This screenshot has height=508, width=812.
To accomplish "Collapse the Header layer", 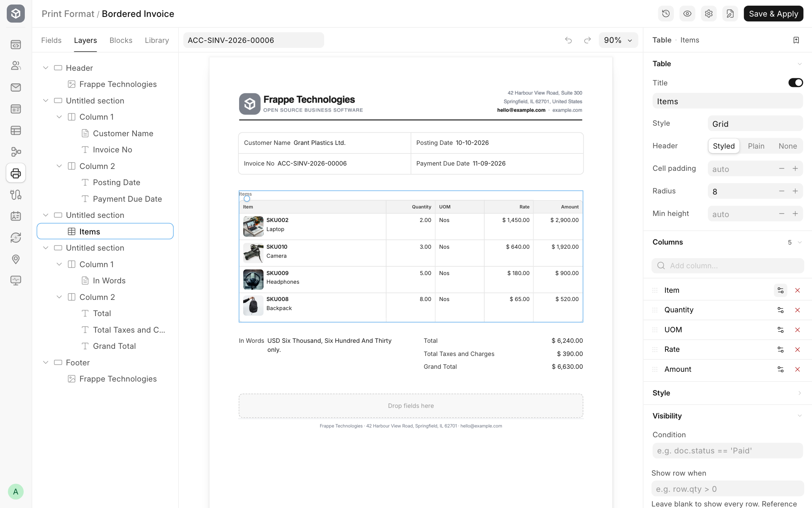I will point(45,68).
